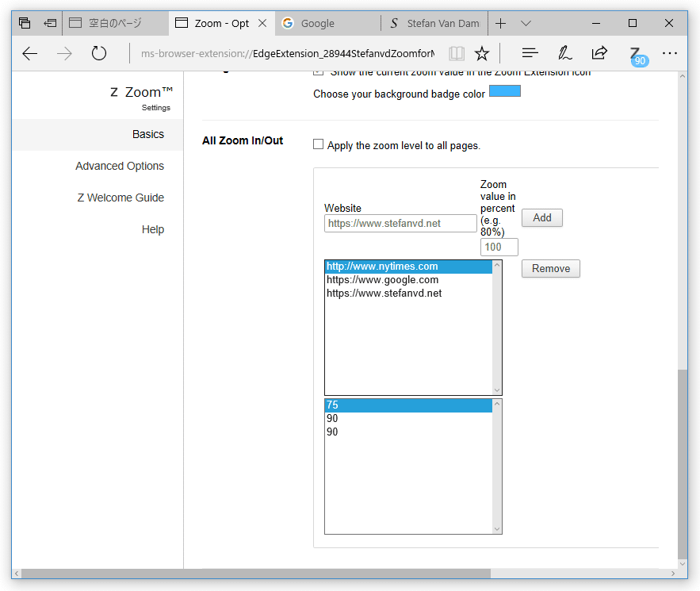Focus the zoom percent value field

pyautogui.click(x=499, y=247)
